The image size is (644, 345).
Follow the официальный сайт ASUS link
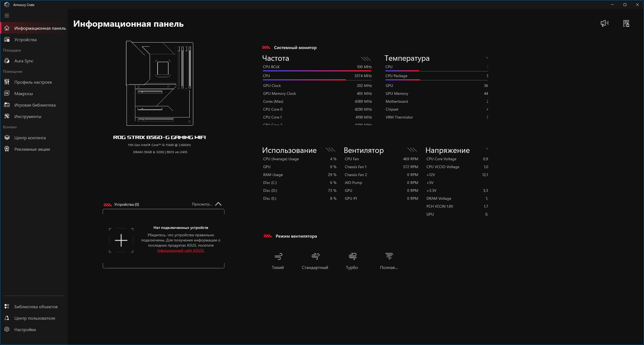point(181,250)
